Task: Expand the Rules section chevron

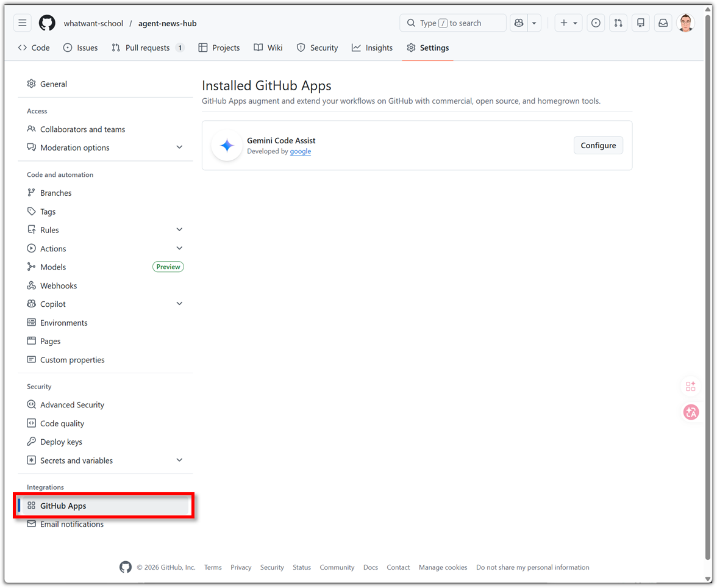Action: [179, 230]
